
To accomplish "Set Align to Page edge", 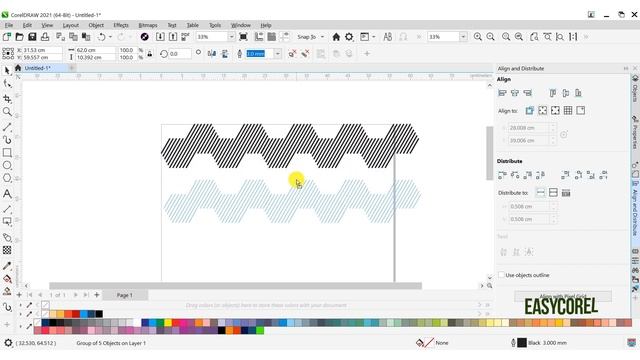I will 542,110.
